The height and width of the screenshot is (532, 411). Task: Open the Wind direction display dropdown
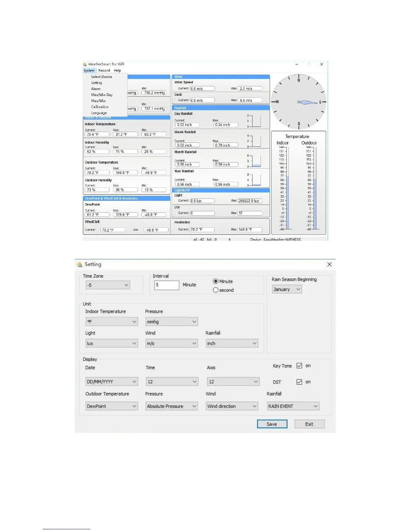point(232,406)
